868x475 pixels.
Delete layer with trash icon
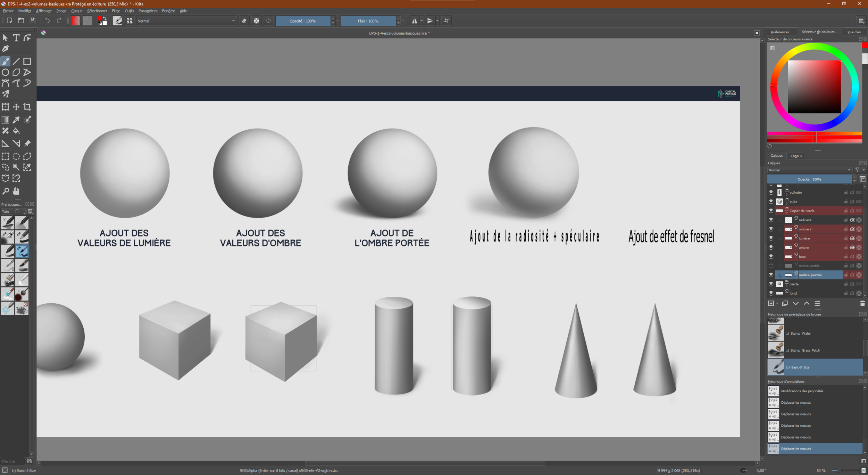pyautogui.click(x=862, y=303)
